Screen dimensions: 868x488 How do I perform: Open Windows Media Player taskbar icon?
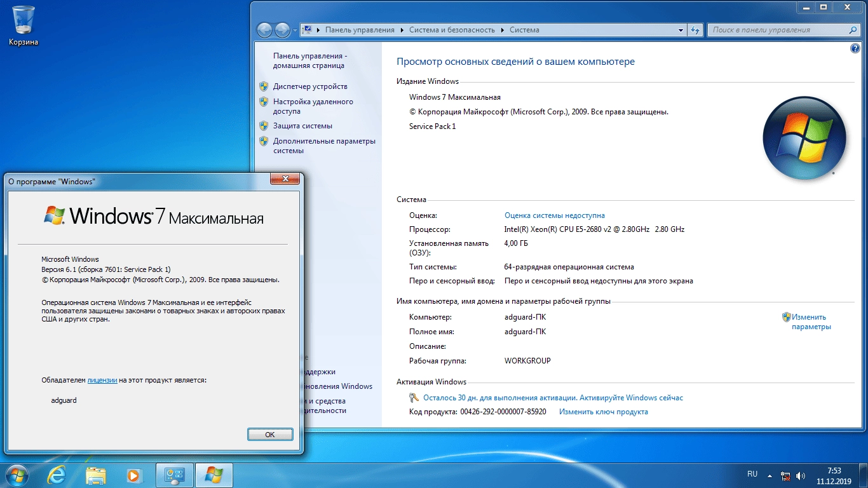click(x=133, y=475)
